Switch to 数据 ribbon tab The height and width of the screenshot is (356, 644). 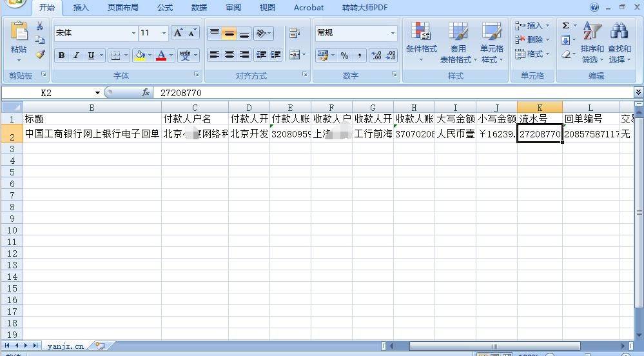(199, 7)
